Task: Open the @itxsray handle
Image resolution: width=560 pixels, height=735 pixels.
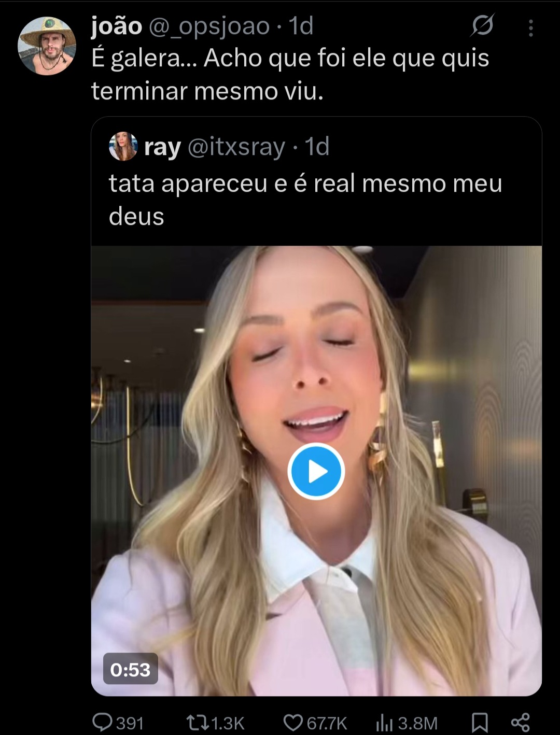Action: (x=236, y=147)
